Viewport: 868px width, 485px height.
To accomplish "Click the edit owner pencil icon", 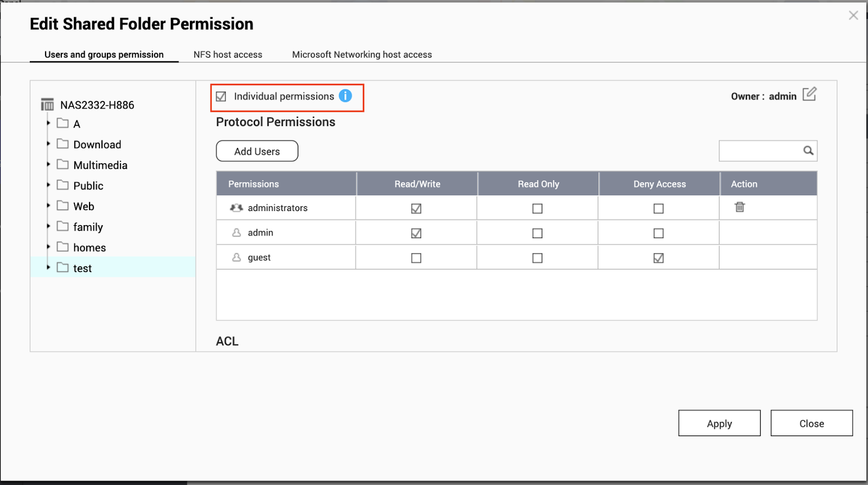I will 809,94.
